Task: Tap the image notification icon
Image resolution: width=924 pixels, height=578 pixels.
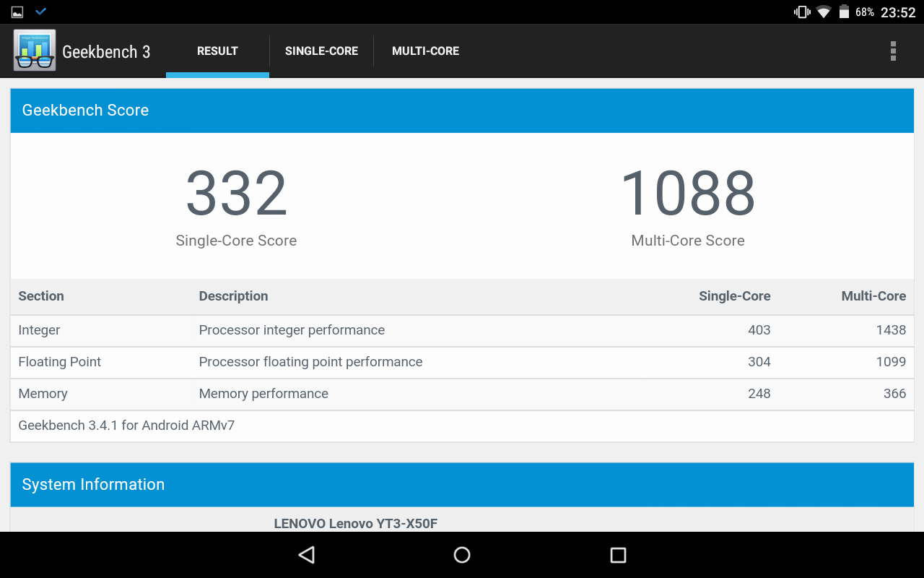Action: point(17,12)
